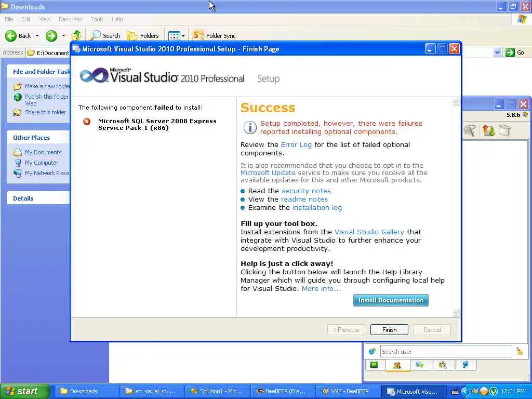Click the Windows start button
Screen dimensions: 532x399
24,391
